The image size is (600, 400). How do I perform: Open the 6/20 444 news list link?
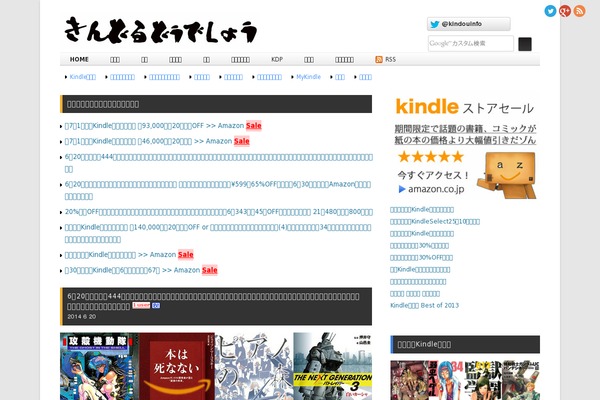[x=218, y=163]
